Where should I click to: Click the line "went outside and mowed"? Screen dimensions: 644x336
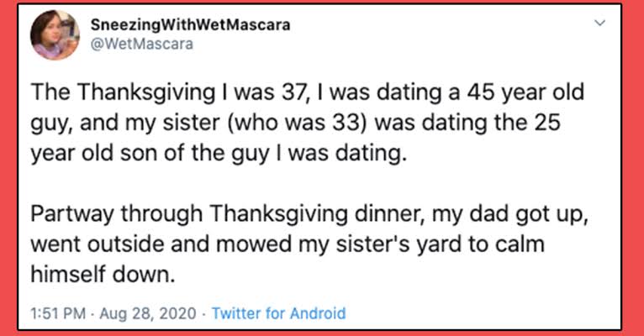288,244
